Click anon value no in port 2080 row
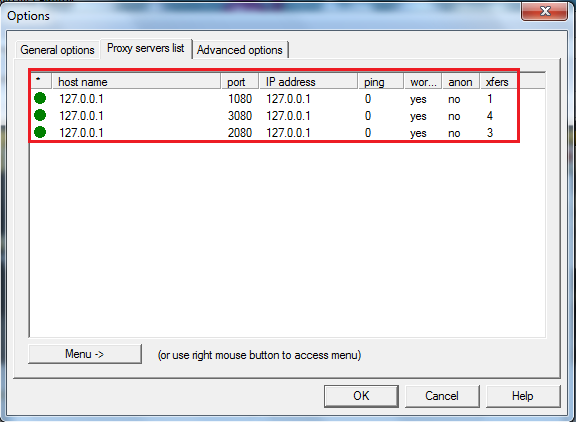576x422 pixels. (x=454, y=133)
